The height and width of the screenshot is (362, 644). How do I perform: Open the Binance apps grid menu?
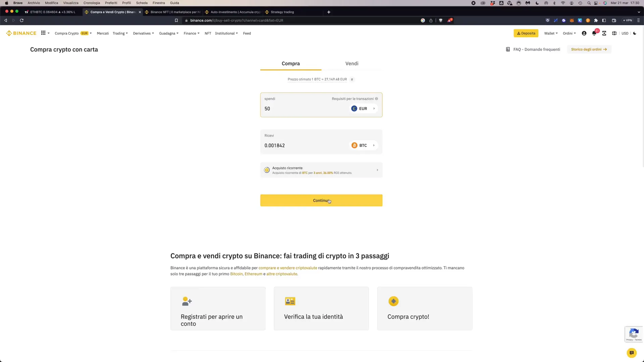43,33
